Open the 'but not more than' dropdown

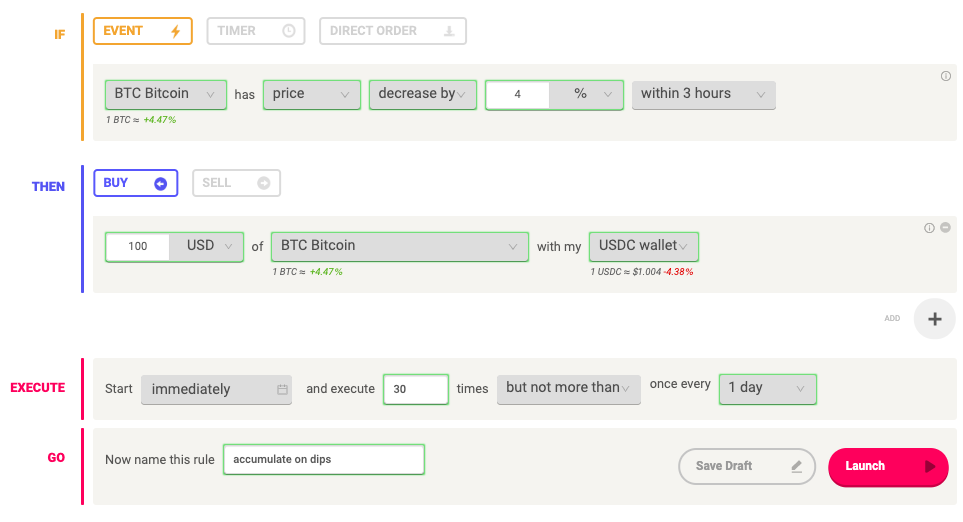click(569, 389)
